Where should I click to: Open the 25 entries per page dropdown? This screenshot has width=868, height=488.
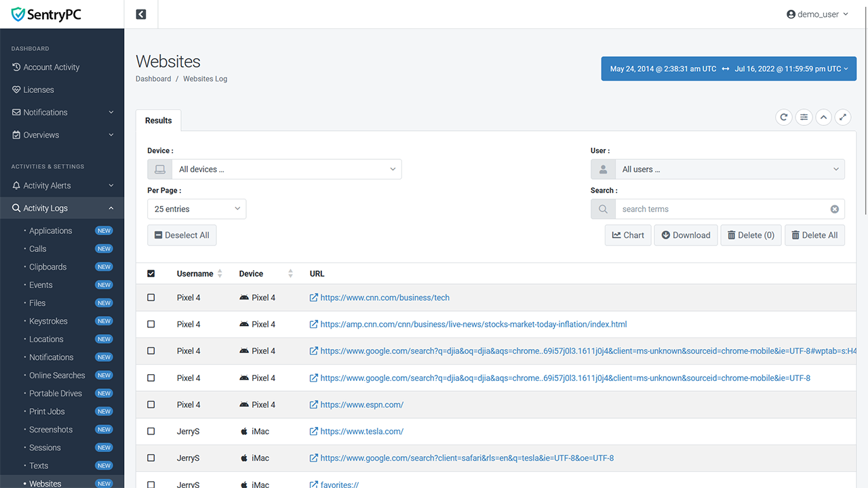click(197, 209)
